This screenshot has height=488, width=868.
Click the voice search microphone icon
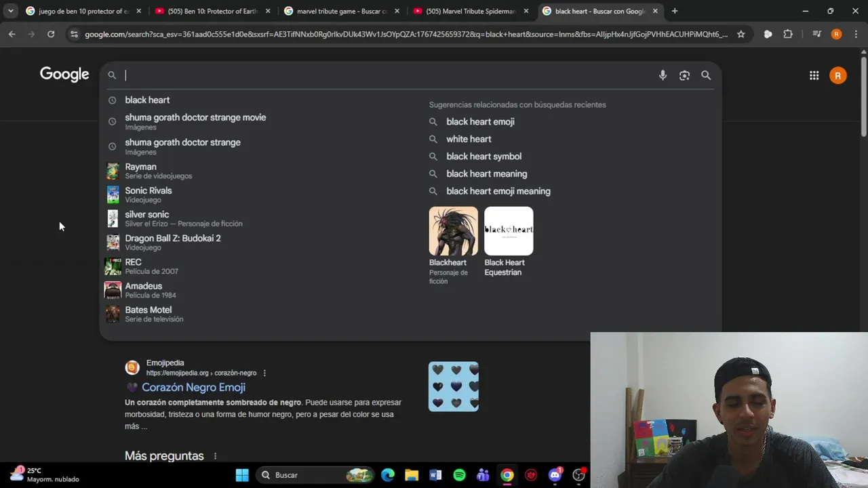click(663, 75)
